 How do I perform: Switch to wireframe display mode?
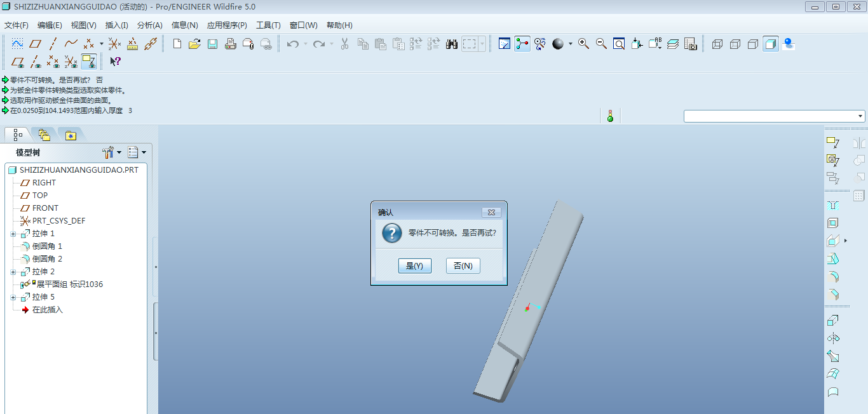(717, 44)
